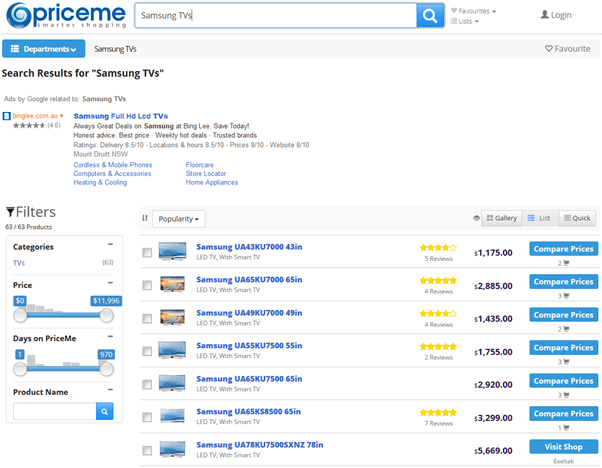Open Cordless & Mobile Phones ad link
Image resolution: width=602 pixels, height=468 pixels.
pos(112,165)
